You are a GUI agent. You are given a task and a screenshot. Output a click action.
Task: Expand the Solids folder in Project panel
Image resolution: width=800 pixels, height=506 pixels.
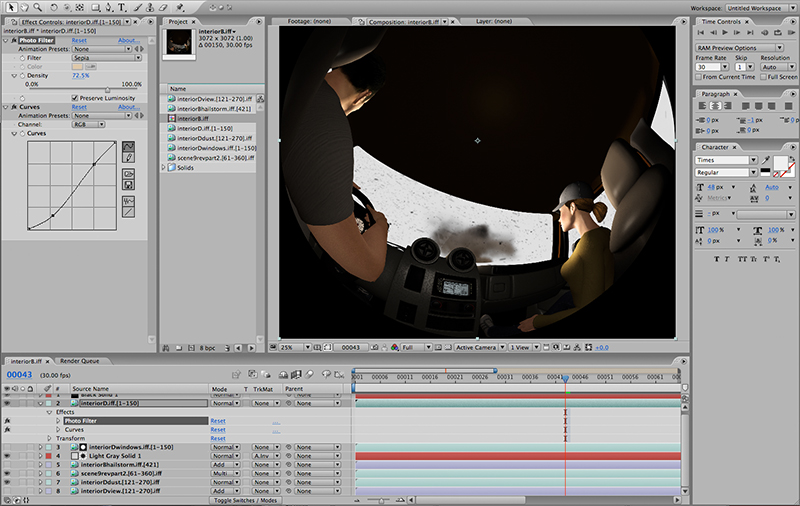pos(164,167)
